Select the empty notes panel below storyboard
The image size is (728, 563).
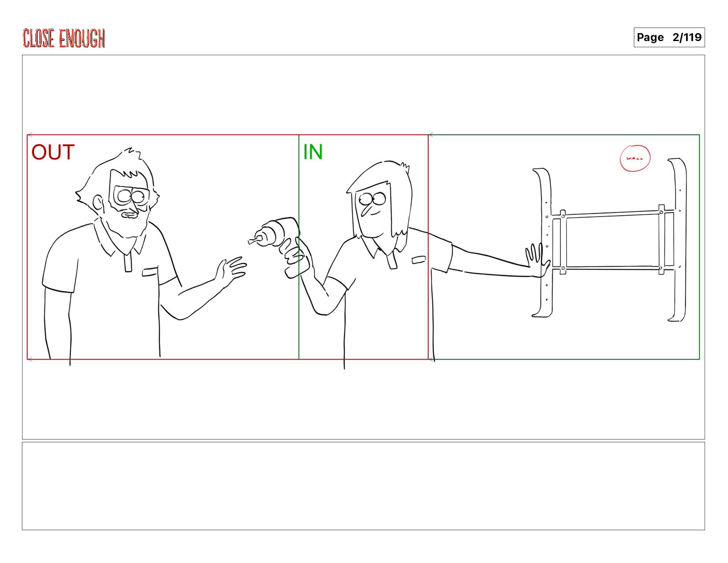coord(363,486)
